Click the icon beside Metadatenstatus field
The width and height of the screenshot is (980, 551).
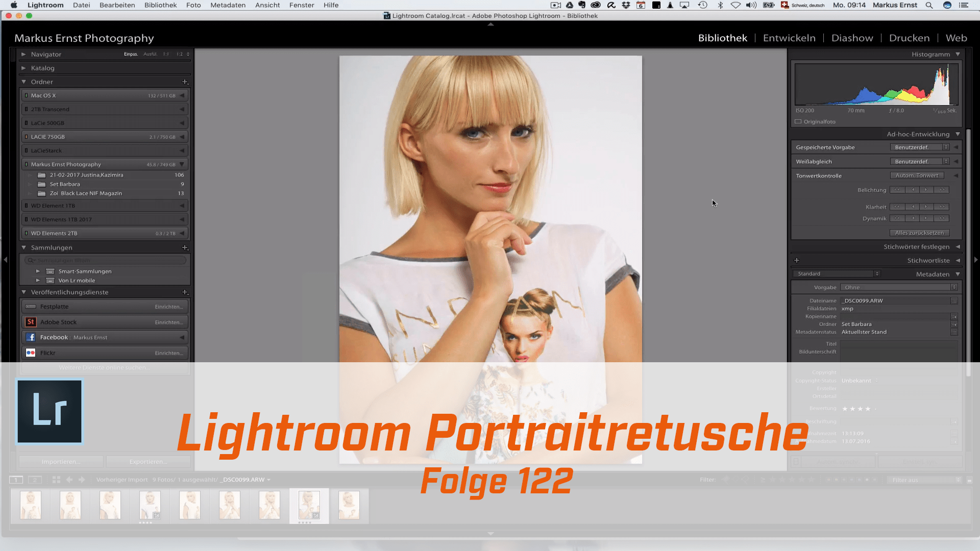(x=954, y=332)
